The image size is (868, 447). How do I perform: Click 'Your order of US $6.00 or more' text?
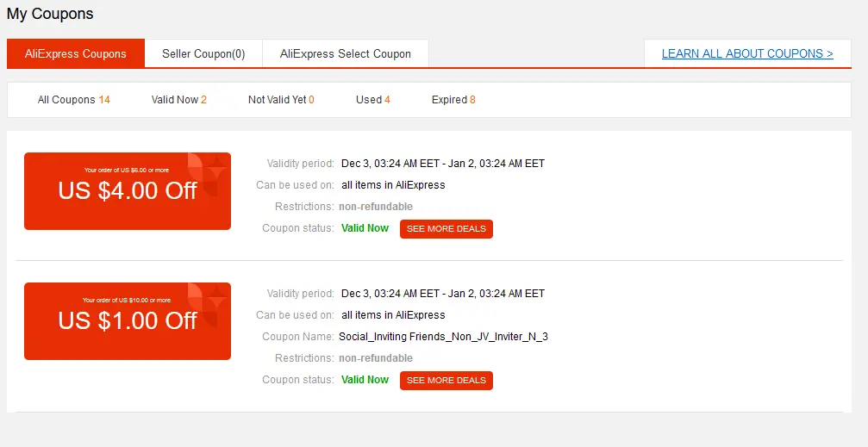coord(127,170)
